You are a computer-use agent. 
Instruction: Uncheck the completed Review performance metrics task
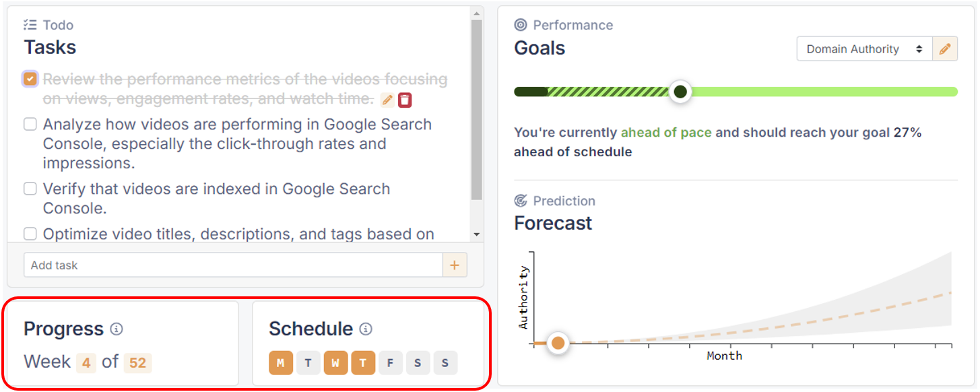point(30,79)
